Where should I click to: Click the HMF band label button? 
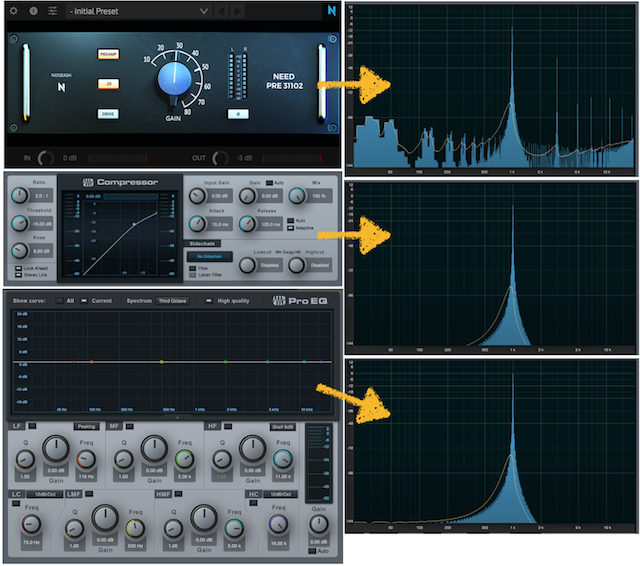tap(163, 494)
